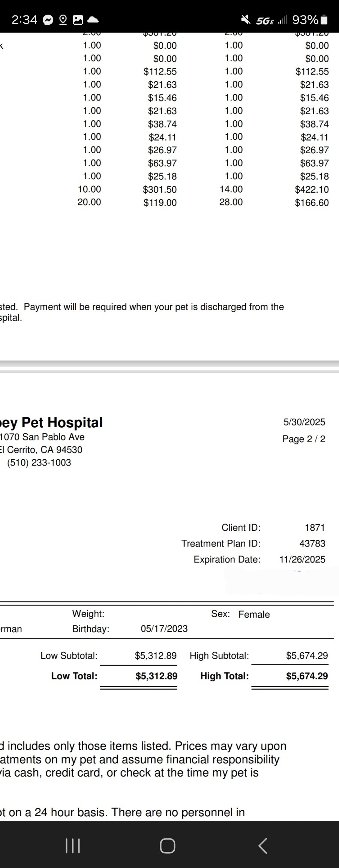Tap the Treatment Plan ID number 43783

312,543
